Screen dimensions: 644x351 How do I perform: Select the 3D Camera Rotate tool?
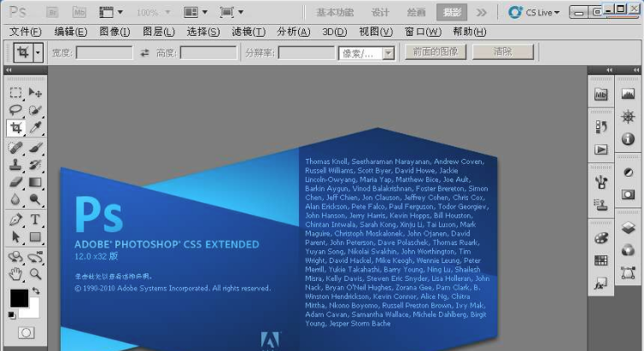(35, 257)
